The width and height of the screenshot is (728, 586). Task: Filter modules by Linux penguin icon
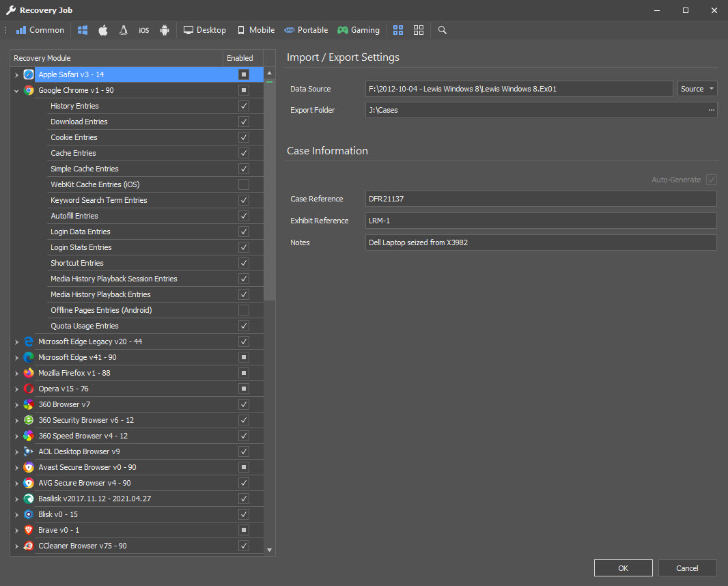tap(124, 30)
